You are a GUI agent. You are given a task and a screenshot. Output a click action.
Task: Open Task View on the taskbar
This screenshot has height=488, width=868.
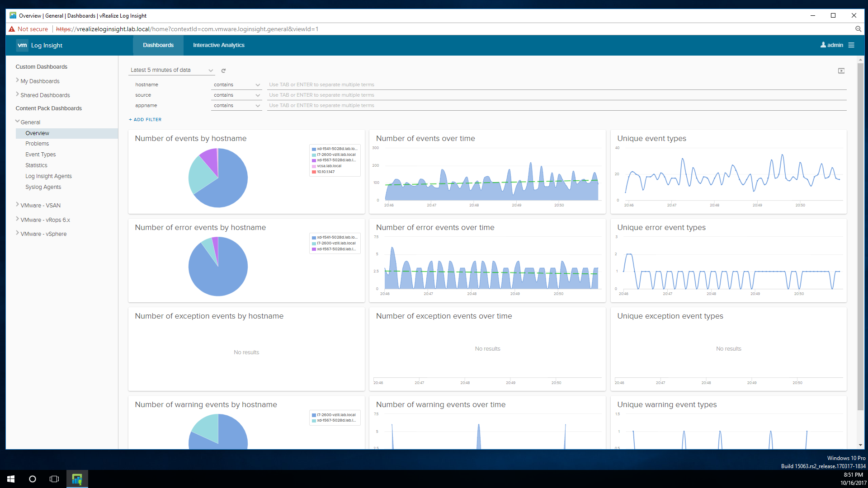pyautogui.click(x=54, y=479)
